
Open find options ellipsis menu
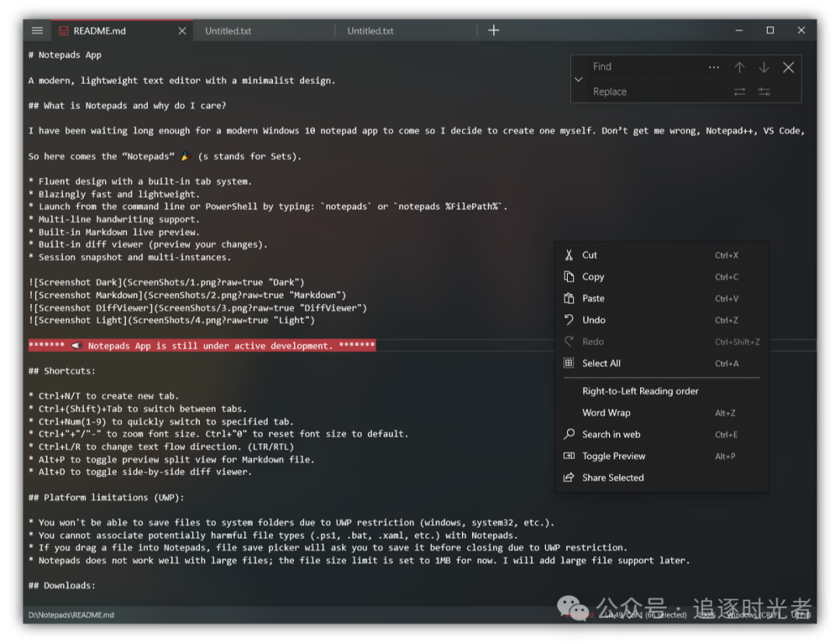point(713,67)
